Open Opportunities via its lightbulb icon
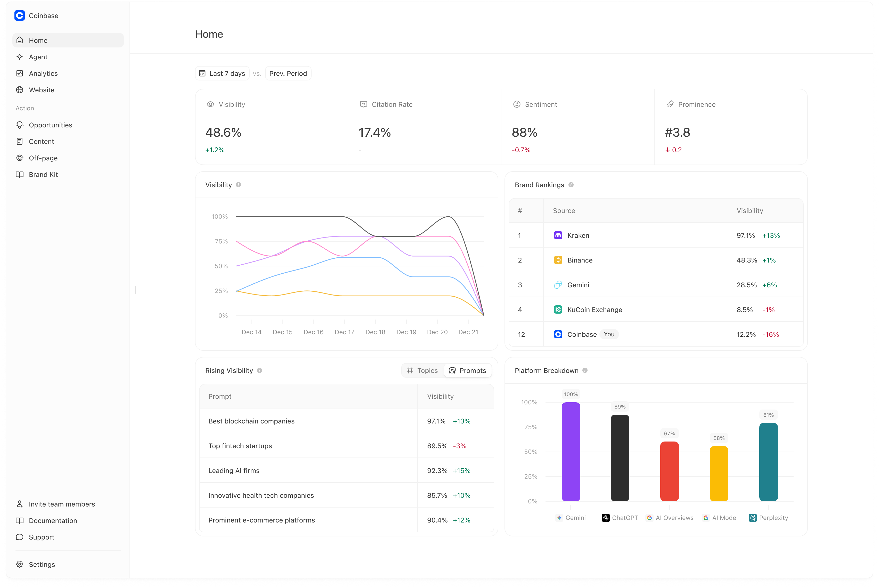 click(20, 125)
